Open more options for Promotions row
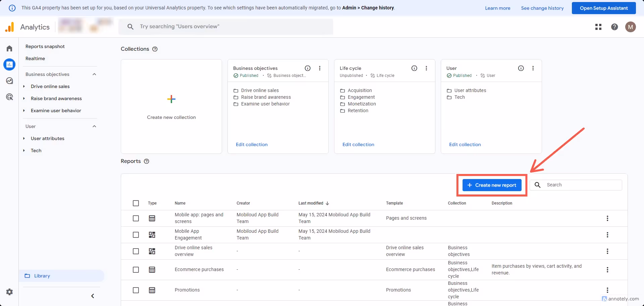Viewport: 644px width, 306px height. (x=607, y=290)
